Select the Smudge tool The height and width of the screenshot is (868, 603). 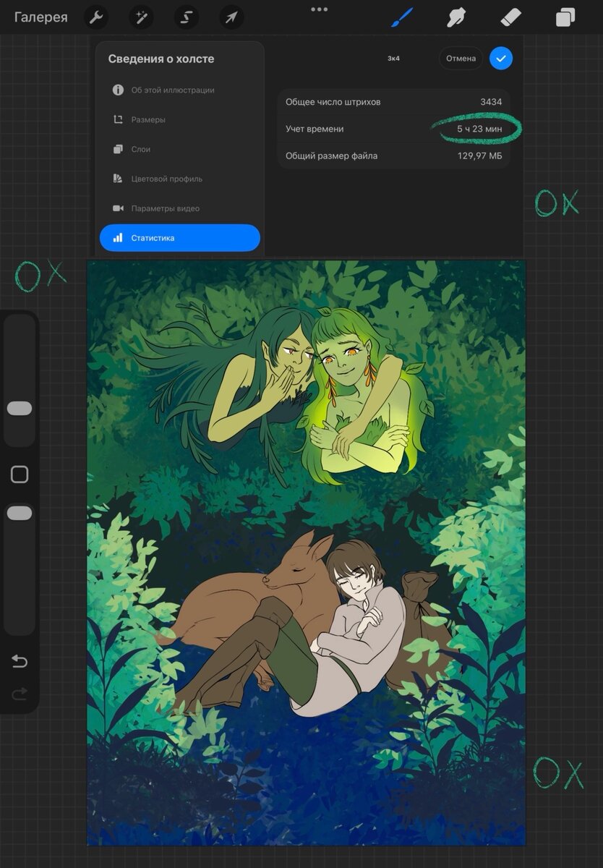(x=456, y=17)
